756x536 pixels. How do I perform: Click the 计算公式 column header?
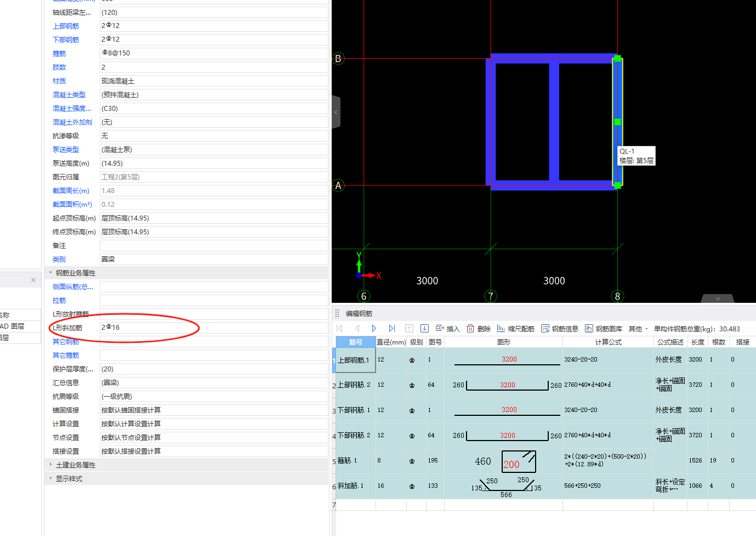tap(608, 342)
